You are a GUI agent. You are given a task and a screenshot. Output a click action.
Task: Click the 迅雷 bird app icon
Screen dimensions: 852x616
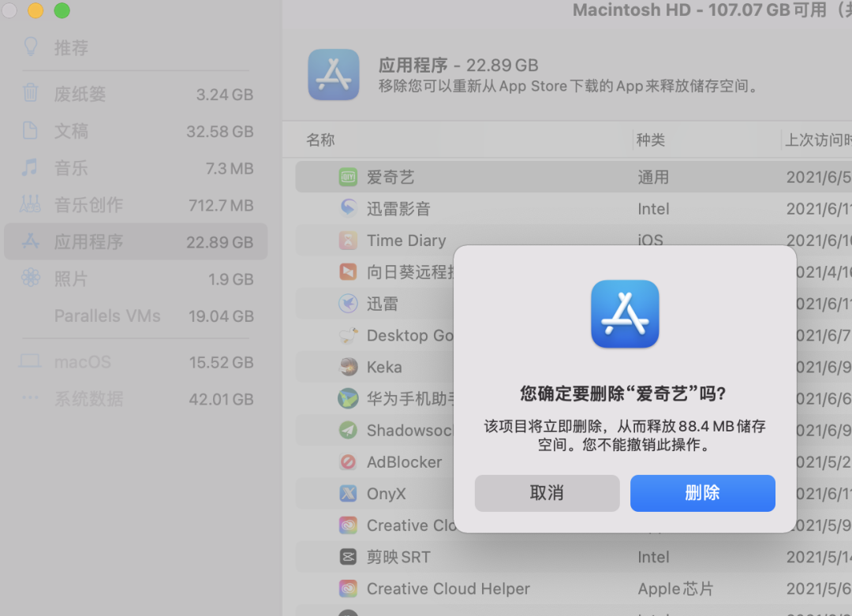coord(348,303)
